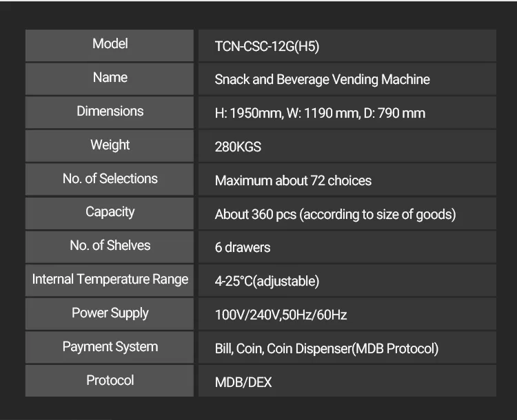This screenshot has width=517, height=420.
Task: Click the Weight label cell
Action: [110, 145]
